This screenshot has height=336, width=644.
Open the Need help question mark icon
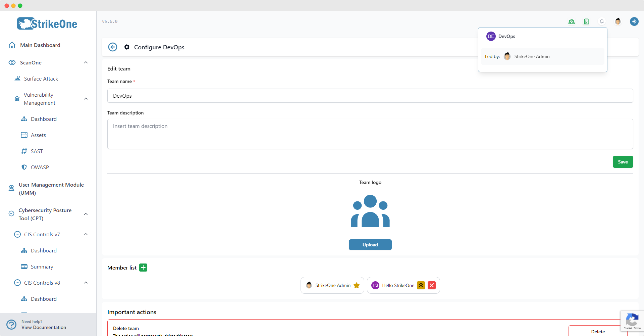(x=11, y=324)
